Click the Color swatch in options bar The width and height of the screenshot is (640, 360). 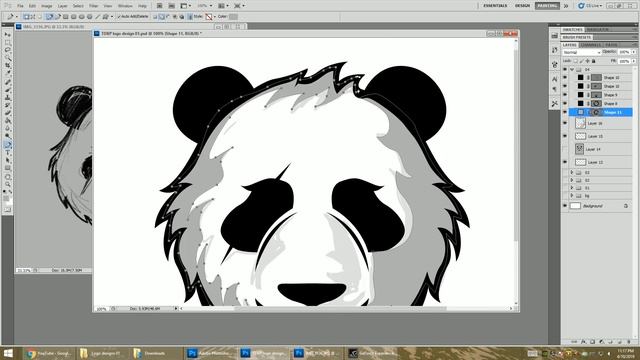point(233,17)
